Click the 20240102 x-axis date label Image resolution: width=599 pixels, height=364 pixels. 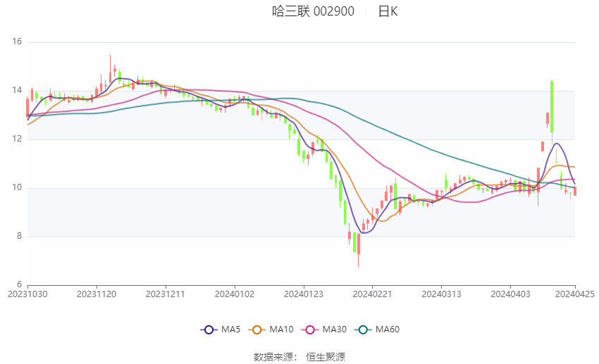235,294
